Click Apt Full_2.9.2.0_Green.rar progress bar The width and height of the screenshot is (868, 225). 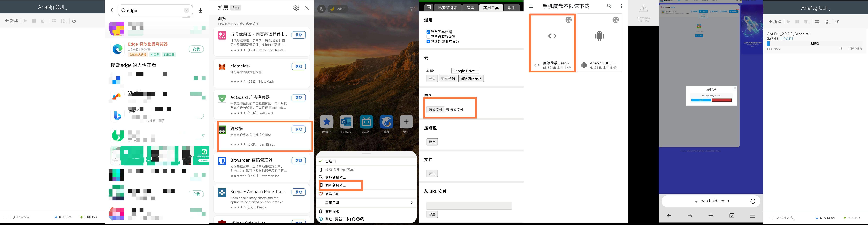(814, 44)
